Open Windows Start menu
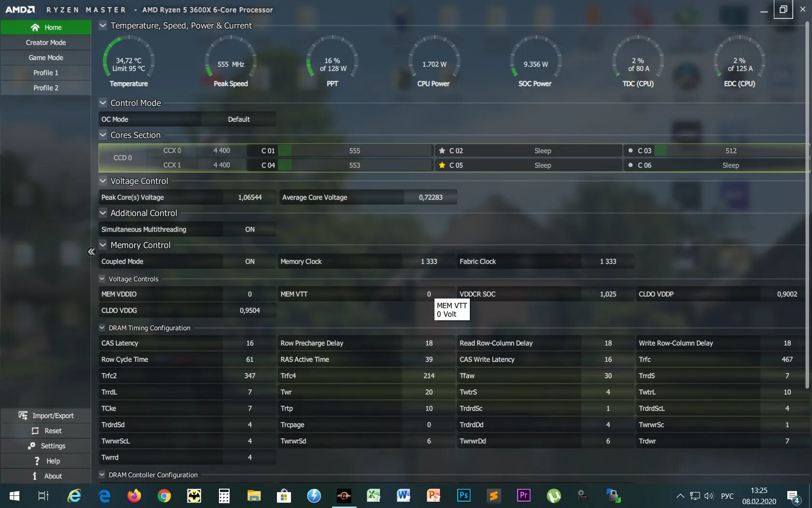The width and height of the screenshot is (812, 508). [14, 496]
